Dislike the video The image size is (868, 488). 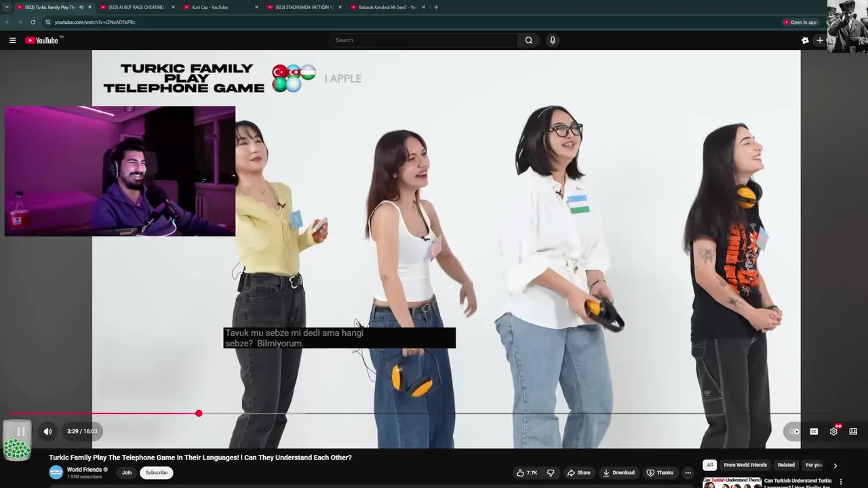tap(551, 472)
